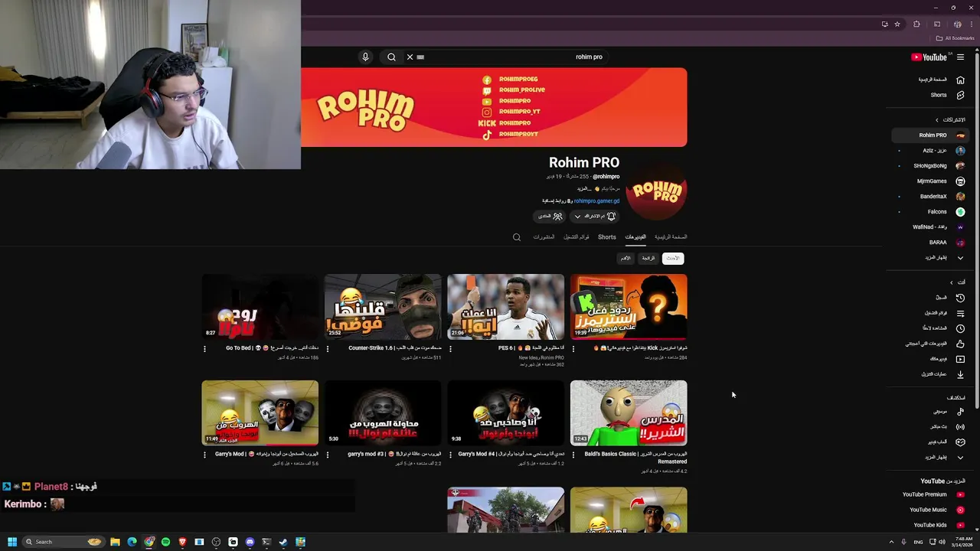
Task: Open the Downloads arrow icon
Action: (960, 374)
